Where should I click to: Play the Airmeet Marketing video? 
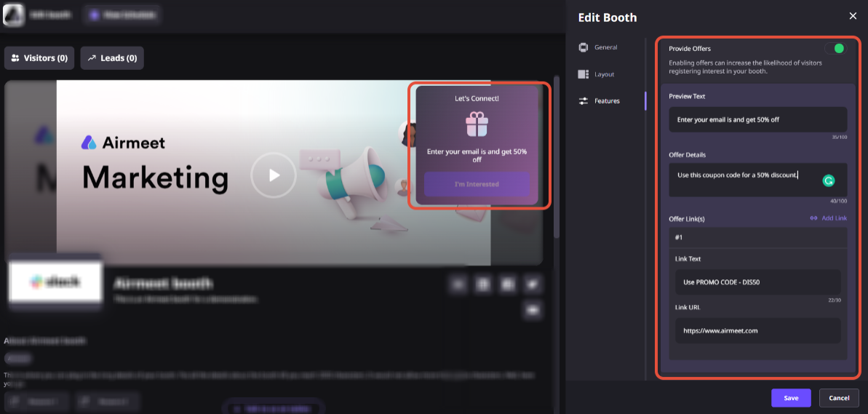274,175
